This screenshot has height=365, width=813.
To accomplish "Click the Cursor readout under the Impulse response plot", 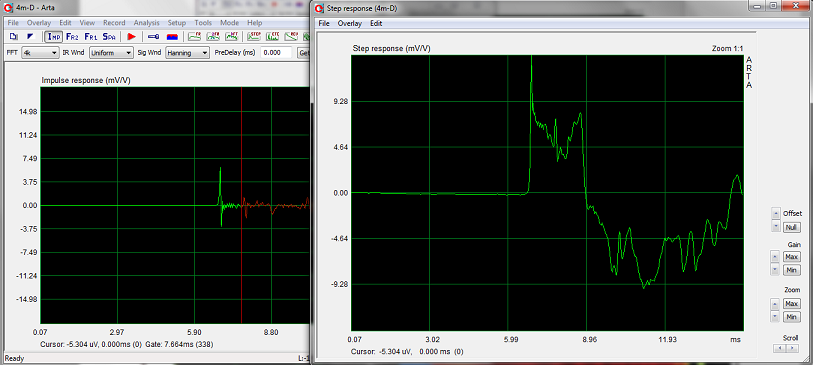I will (x=90, y=344).
